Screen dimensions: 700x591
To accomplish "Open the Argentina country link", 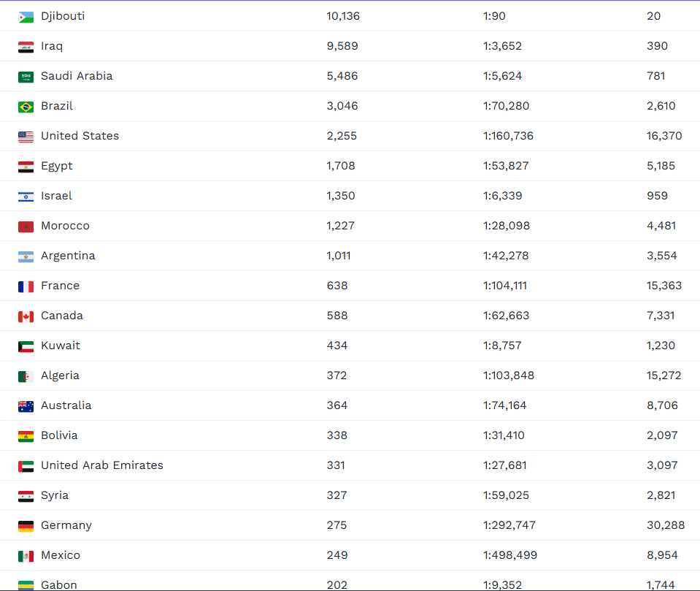I will point(68,256).
